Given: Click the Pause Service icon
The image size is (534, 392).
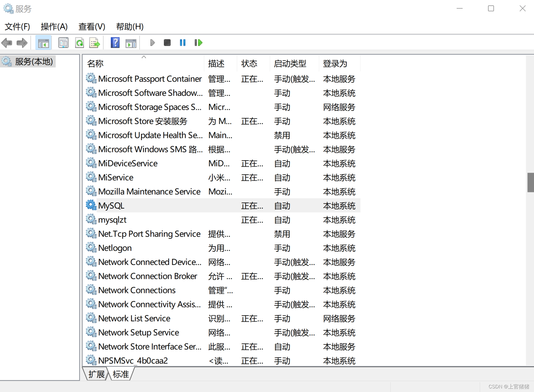Looking at the screenshot, I should click(183, 43).
